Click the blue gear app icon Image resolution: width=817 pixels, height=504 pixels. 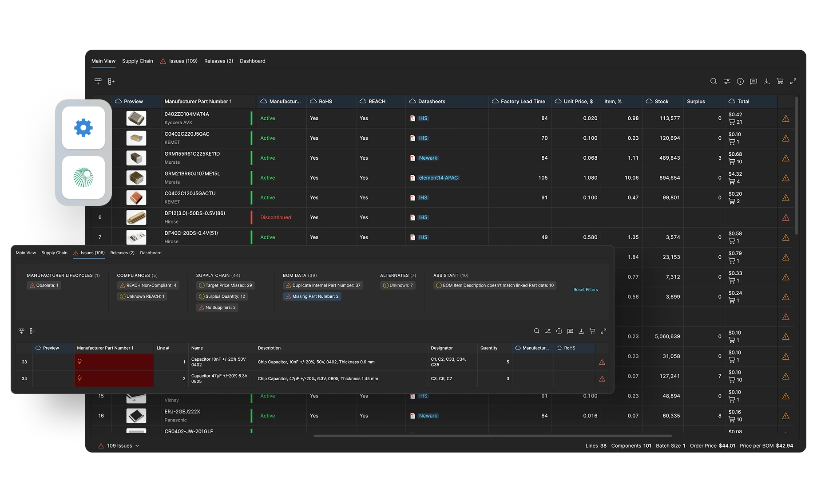coord(83,128)
